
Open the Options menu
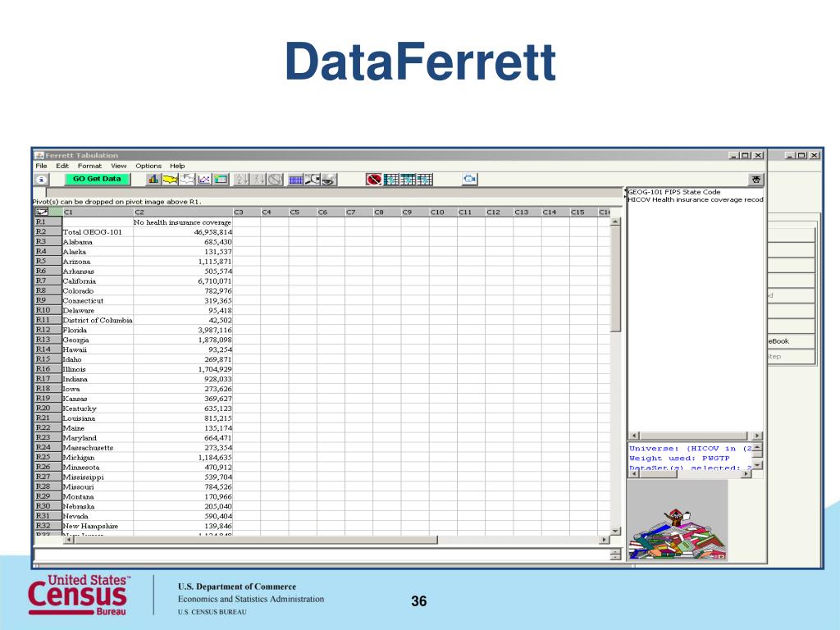pos(148,166)
